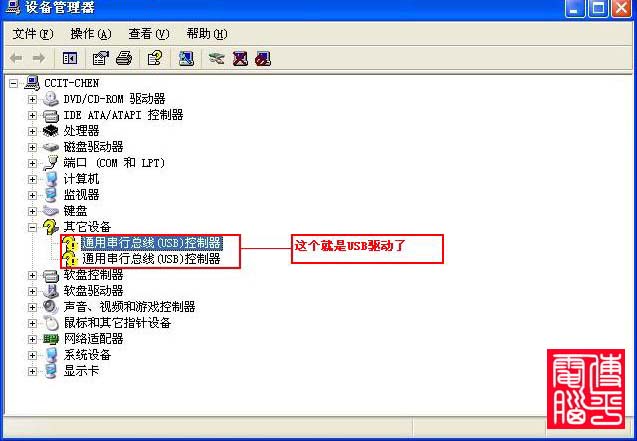Select the 声音、视频和游戏控制器 item

coord(129,307)
